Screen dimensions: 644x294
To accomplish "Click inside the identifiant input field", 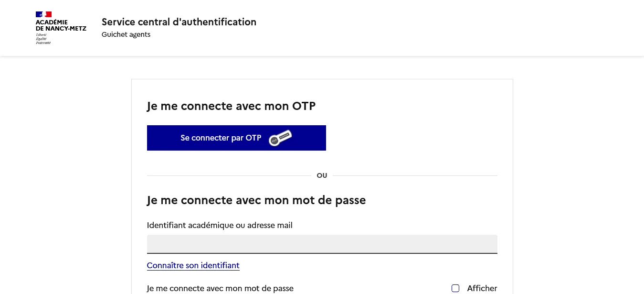I will [322, 244].
